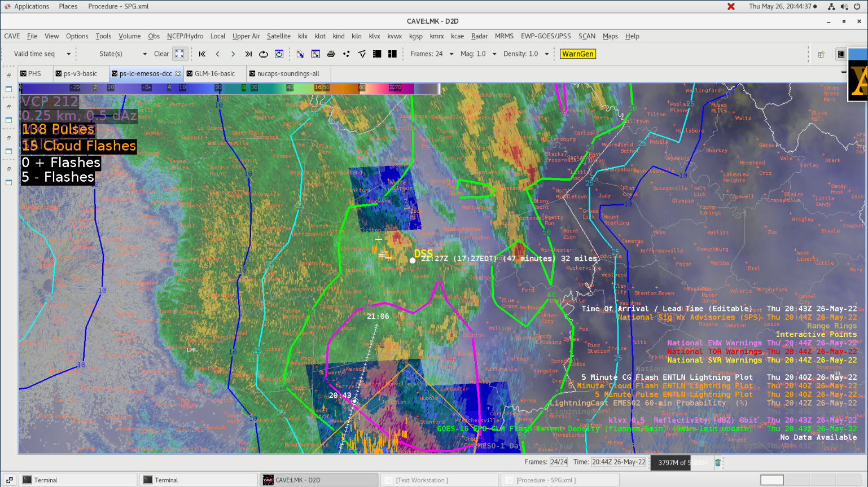The image size is (868, 487).
Task: Step forward one frame
Action: (x=233, y=54)
